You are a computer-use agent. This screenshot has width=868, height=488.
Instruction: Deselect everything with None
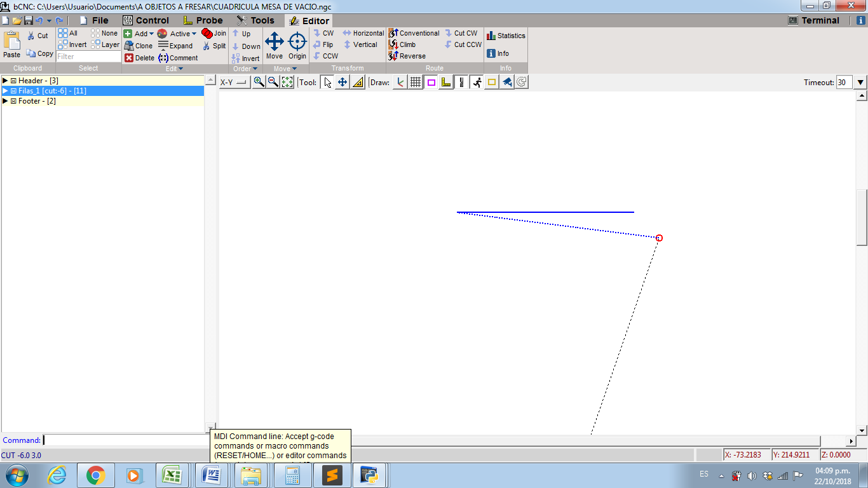tap(104, 33)
